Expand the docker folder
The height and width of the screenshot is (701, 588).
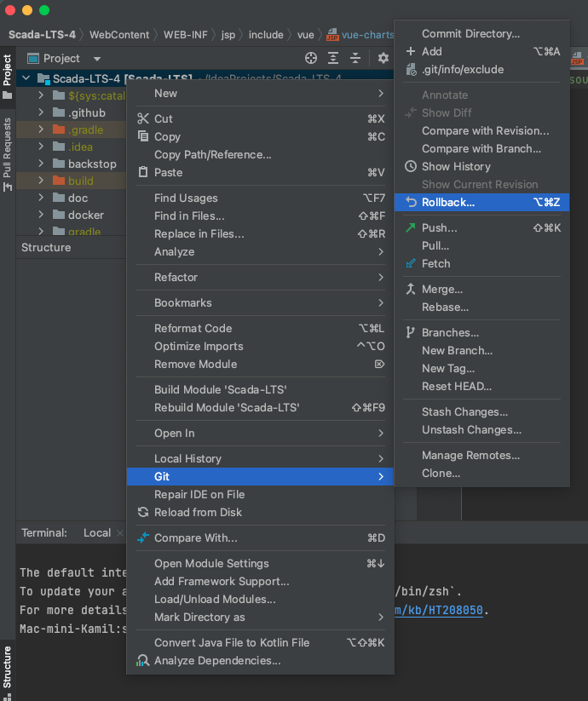(41, 215)
